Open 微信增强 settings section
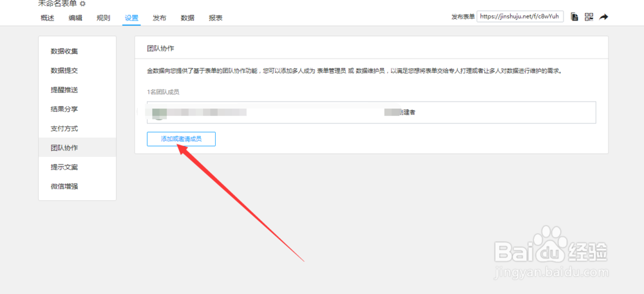This screenshot has width=644, height=294. [77, 186]
